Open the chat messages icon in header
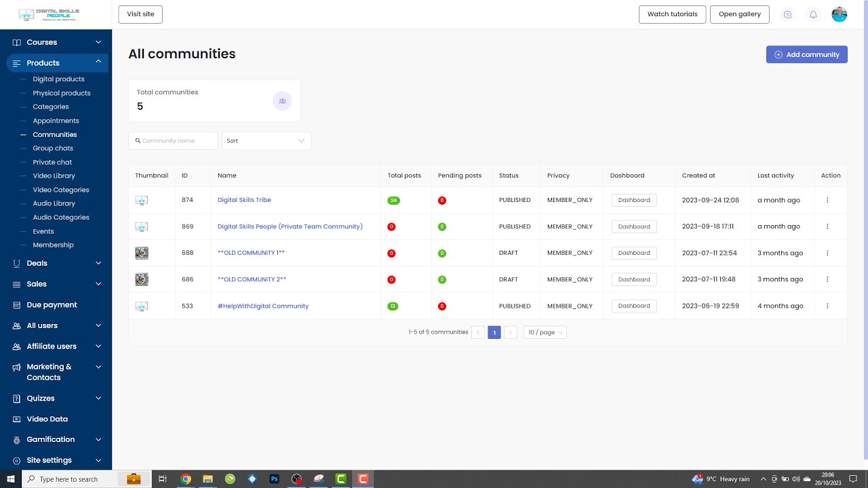Viewport: 868px width, 488px height. point(787,14)
